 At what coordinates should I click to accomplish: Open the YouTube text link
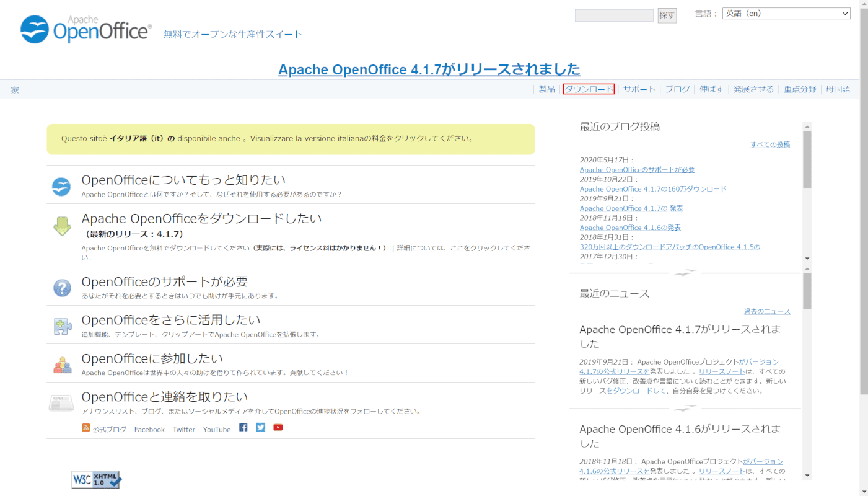[217, 429]
